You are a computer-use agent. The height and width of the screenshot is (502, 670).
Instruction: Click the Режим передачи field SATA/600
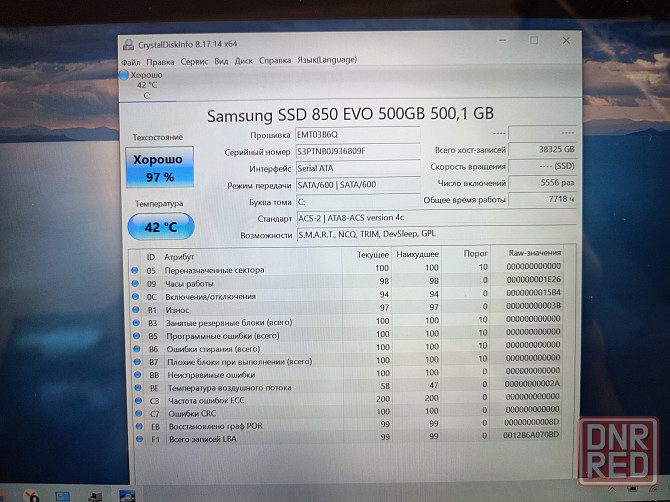tap(358, 185)
